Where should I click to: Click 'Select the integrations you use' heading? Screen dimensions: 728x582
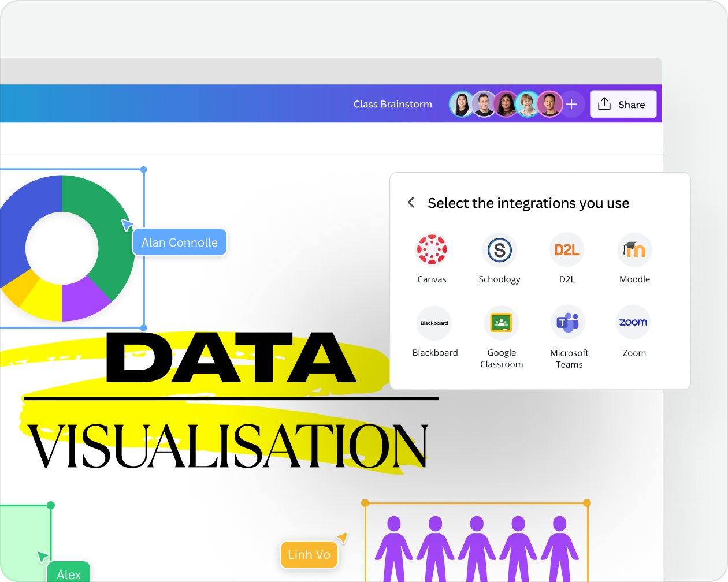pyautogui.click(x=528, y=203)
